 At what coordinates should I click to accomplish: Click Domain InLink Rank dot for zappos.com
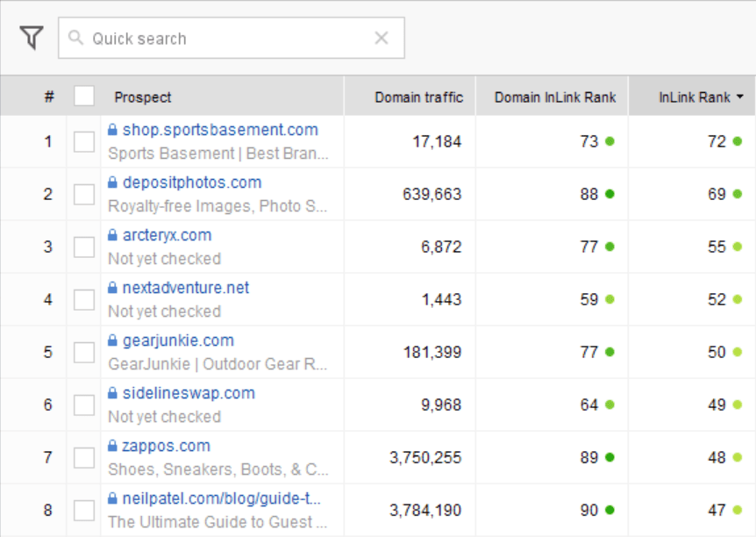click(610, 457)
